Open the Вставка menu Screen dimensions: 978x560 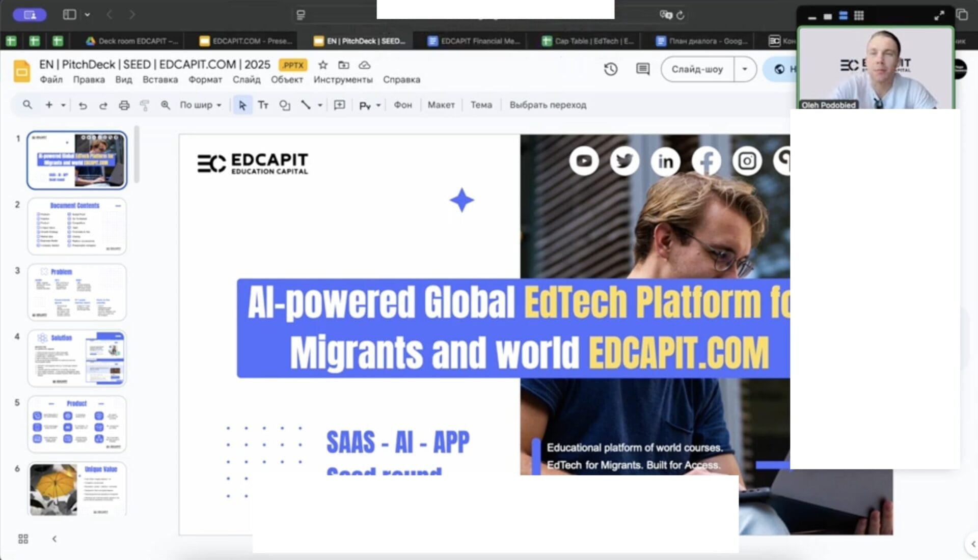click(x=160, y=80)
